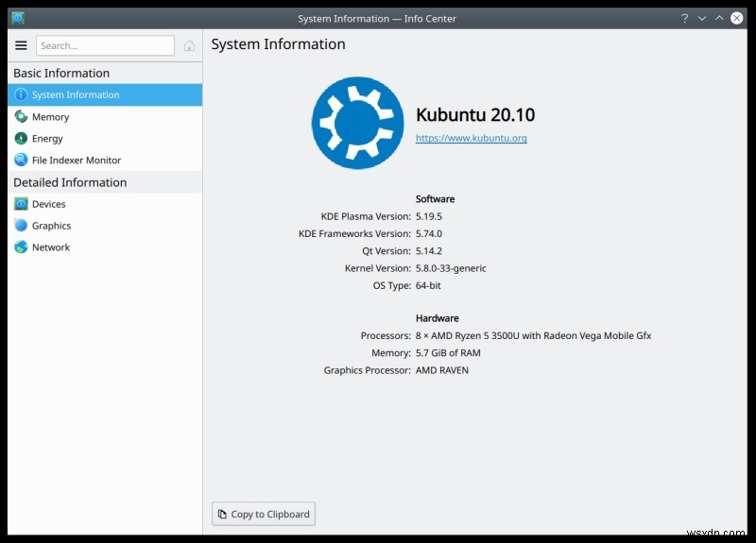Click the Devices icon in the sidebar
This screenshot has width=756, height=543.
[21, 204]
